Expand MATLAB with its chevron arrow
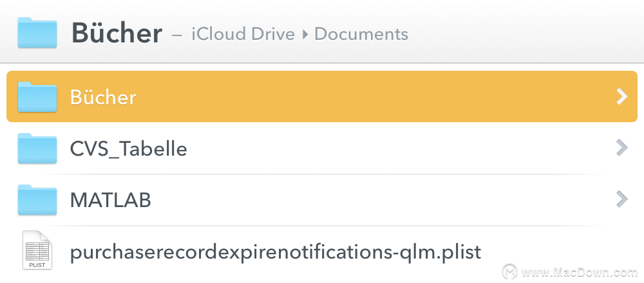The height and width of the screenshot is (283, 644). (x=622, y=200)
